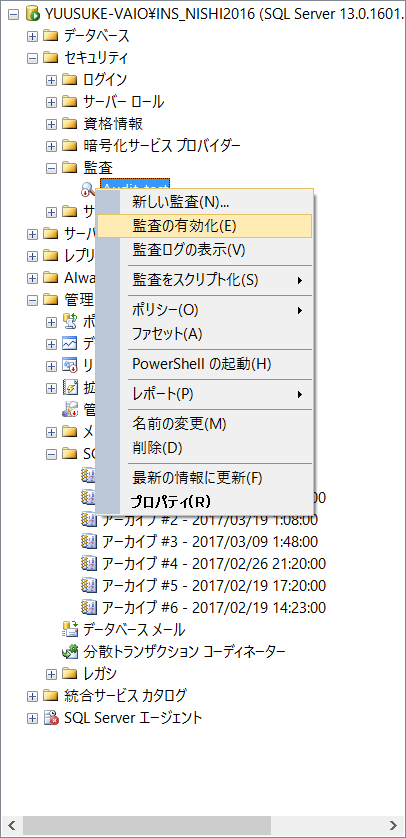Viewport: 406px width, 838px height.
Task: Open プロパティ(R) menu entry
Action: (x=204, y=502)
